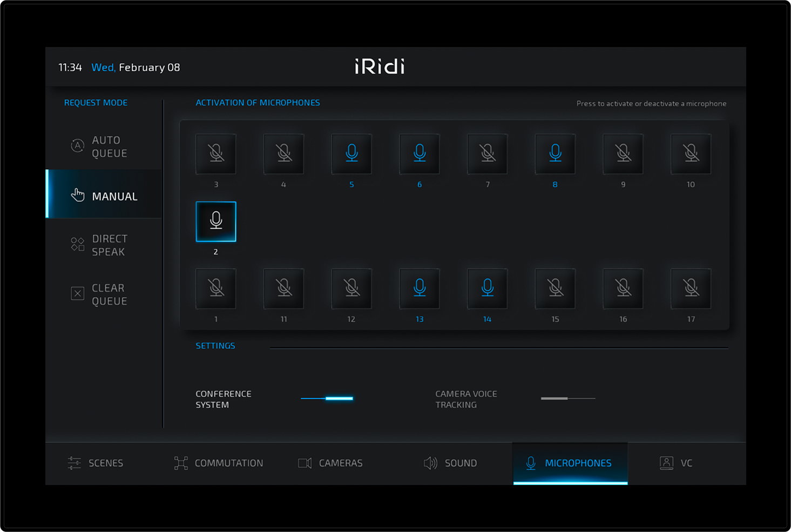
Task: Mute the active microphone 8
Action: pyautogui.click(x=555, y=154)
